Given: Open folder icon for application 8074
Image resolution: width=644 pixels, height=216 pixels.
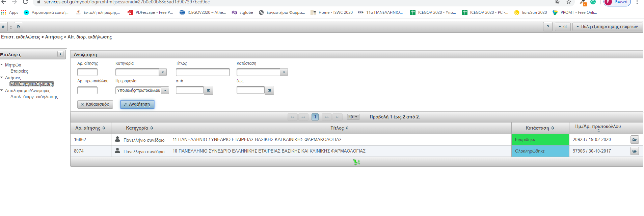Looking at the screenshot, I should click(x=635, y=151).
